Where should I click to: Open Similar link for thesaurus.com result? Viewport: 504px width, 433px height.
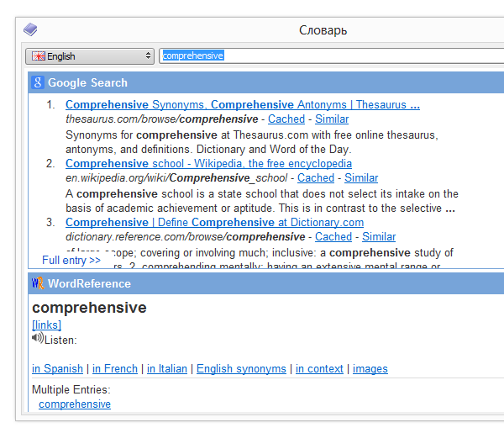pyautogui.click(x=332, y=119)
